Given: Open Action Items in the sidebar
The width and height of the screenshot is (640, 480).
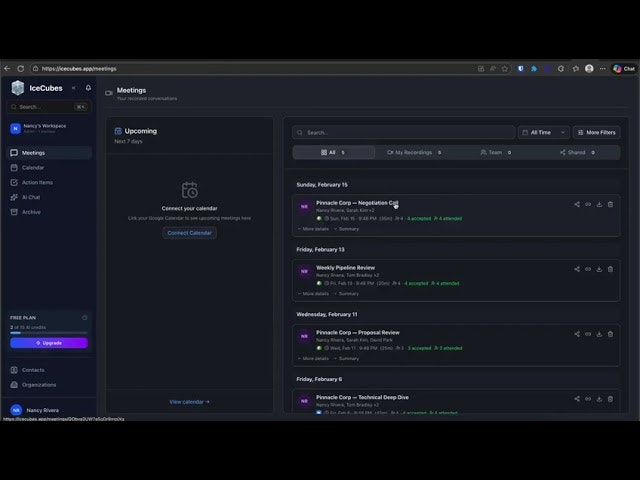Looking at the screenshot, I should pyautogui.click(x=49, y=182).
